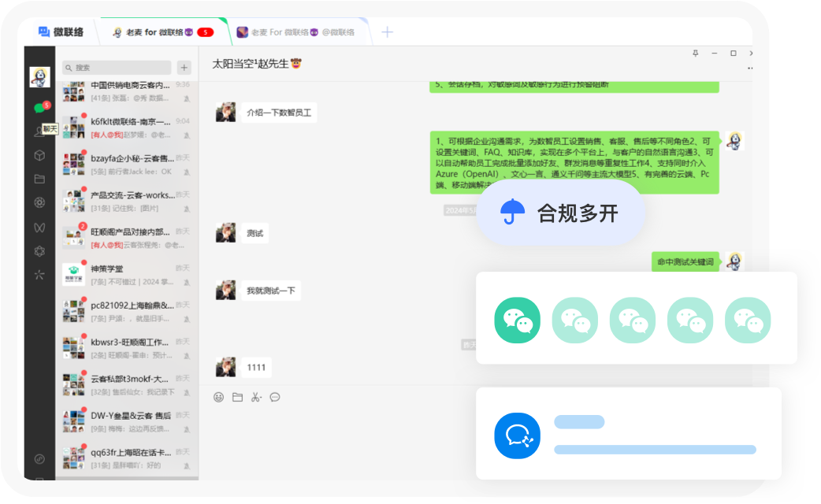Open the 神策学堂 conversation
821x504 pixels.
coord(126,274)
